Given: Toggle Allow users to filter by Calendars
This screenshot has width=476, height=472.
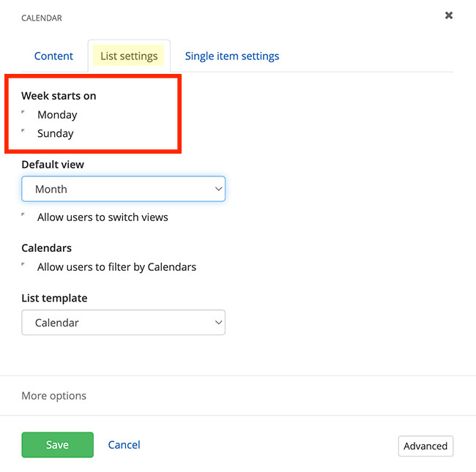Looking at the screenshot, I should click(24, 266).
